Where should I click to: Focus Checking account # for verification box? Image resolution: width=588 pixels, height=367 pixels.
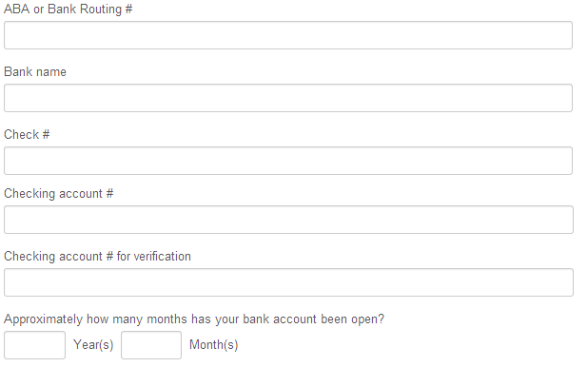pyautogui.click(x=288, y=282)
